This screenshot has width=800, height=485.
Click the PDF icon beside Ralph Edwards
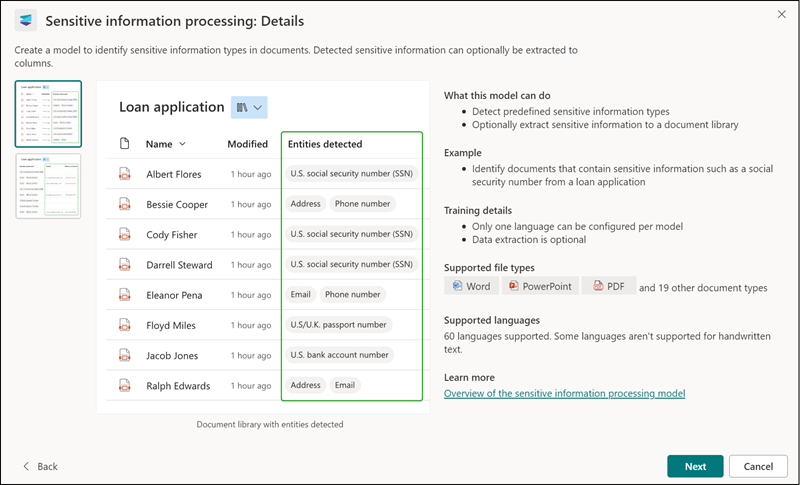pos(124,386)
